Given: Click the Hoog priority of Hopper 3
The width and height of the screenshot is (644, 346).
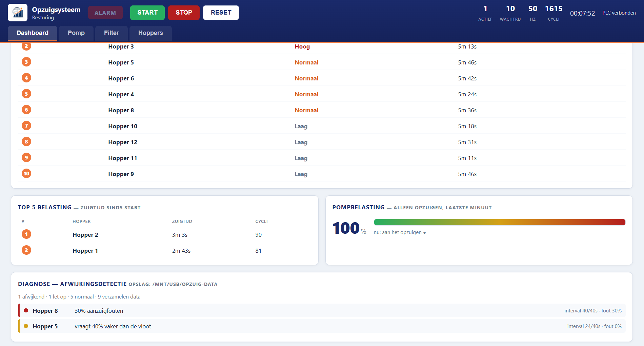Looking at the screenshot, I should [302, 46].
